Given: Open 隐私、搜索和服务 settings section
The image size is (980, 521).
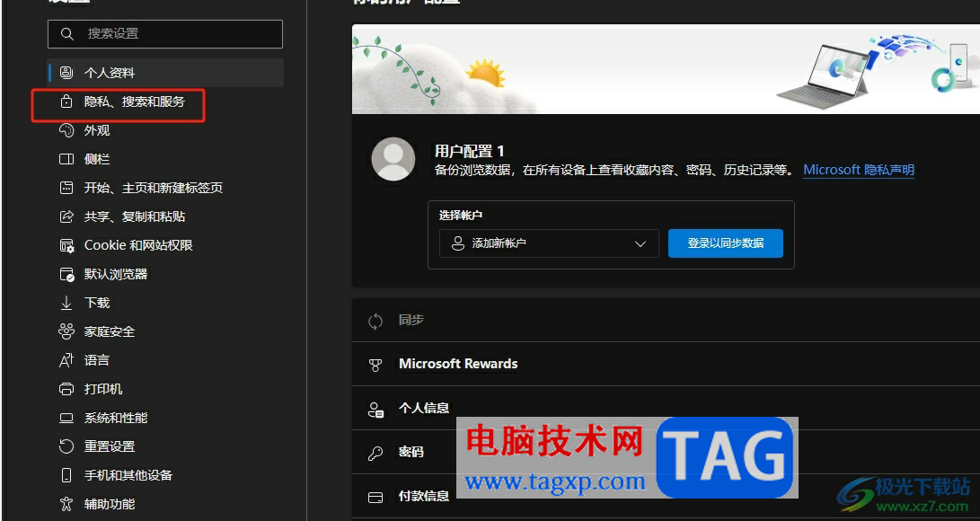Looking at the screenshot, I should (165, 102).
